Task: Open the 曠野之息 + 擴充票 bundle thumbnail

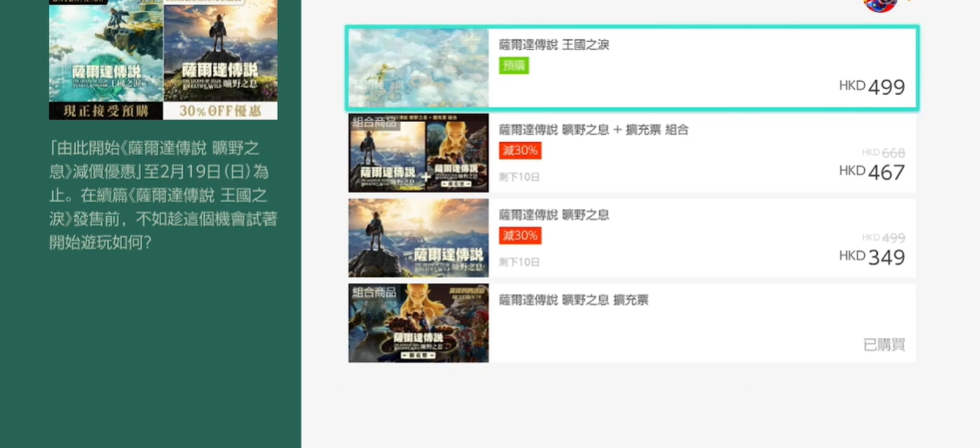Action: (x=419, y=153)
